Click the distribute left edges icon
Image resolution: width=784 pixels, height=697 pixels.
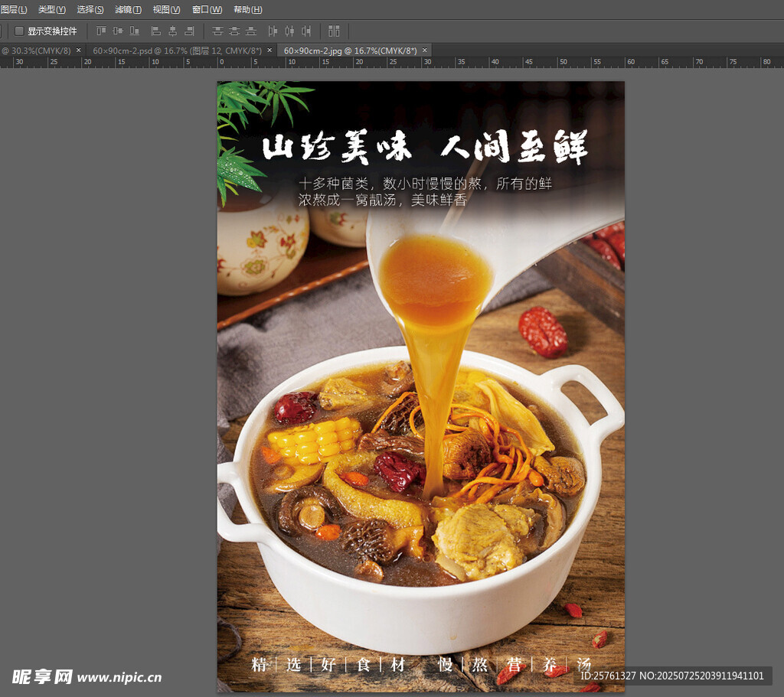[273, 31]
